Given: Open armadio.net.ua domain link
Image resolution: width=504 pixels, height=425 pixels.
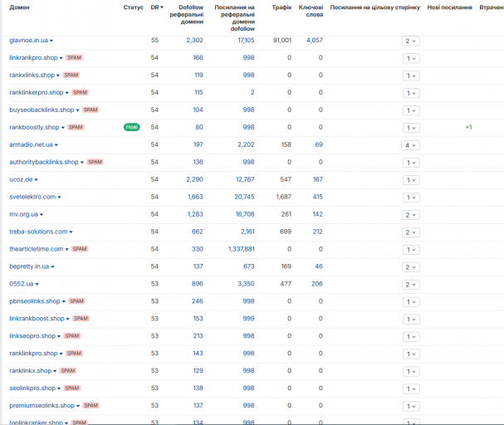Looking at the screenshot, I should 31,144.
